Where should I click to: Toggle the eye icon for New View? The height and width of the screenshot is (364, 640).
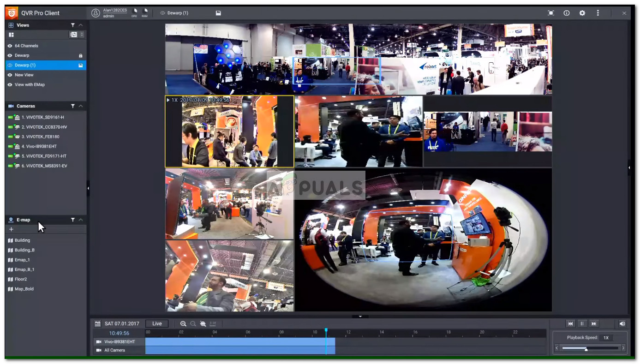[10, 75]
